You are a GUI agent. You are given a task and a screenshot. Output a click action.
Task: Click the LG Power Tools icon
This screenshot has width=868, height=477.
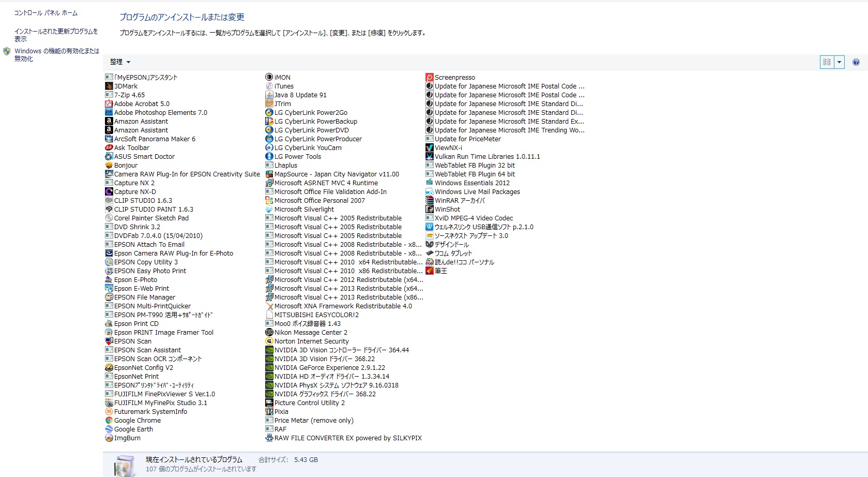point(269,157)
